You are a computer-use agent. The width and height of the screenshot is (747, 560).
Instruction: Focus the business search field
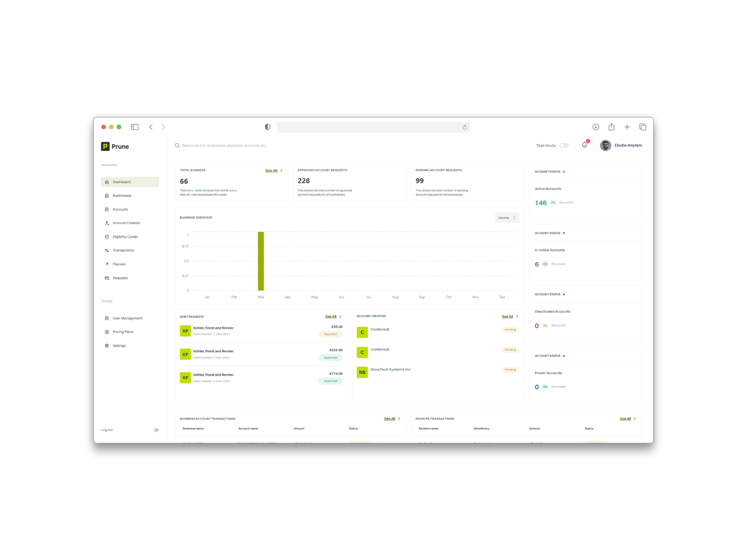point(224,145)
